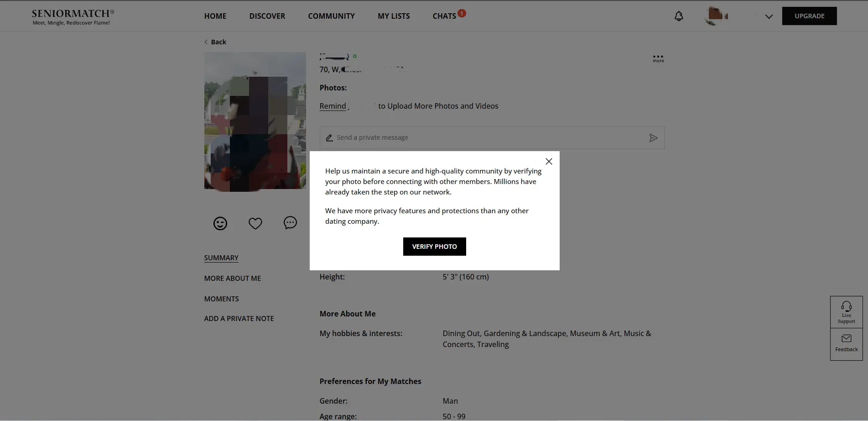Click the send message arrow icon
Viewport: 868px width, 421px height.
coord(653,138)
